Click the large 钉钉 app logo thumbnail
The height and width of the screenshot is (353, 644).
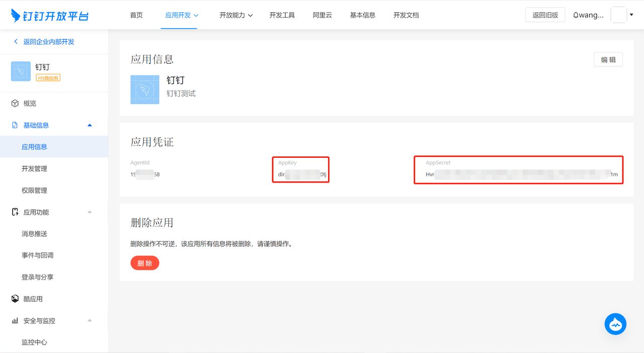point(145,90)
